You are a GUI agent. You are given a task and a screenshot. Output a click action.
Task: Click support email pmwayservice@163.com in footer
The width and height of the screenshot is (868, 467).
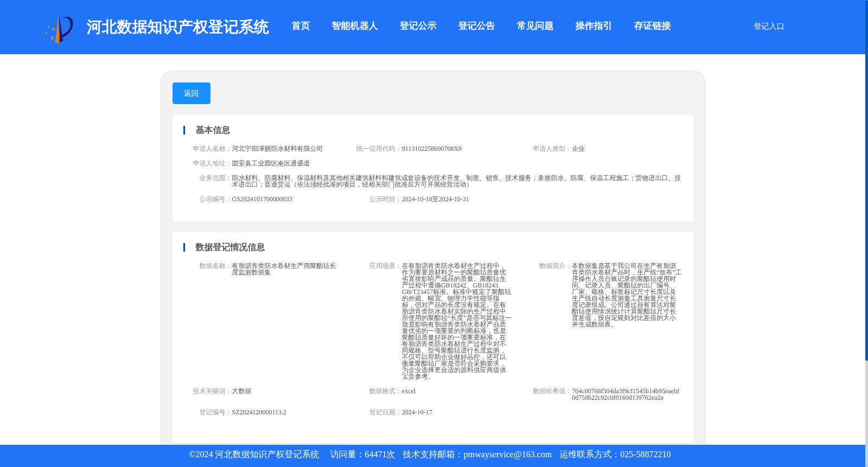click(507, 455)
